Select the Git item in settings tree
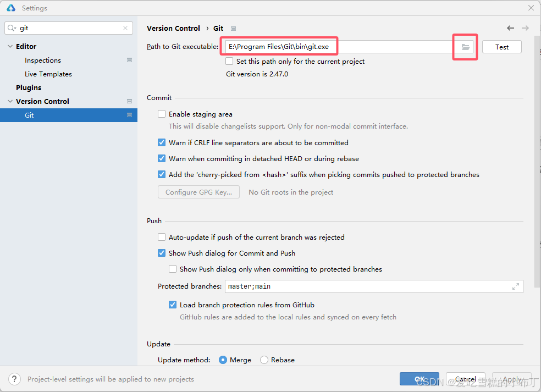 coord(69,115)
